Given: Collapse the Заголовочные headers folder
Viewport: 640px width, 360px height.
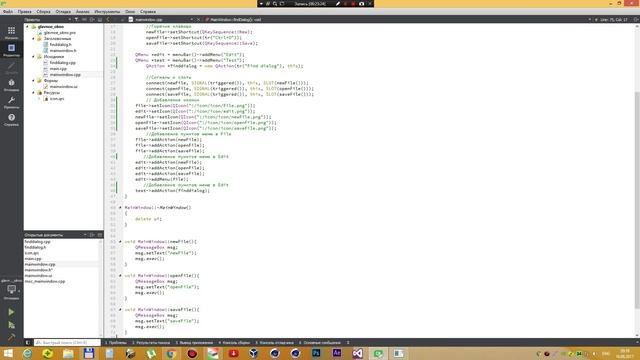Looking at the screenshot, I should (x=33, y=38).
